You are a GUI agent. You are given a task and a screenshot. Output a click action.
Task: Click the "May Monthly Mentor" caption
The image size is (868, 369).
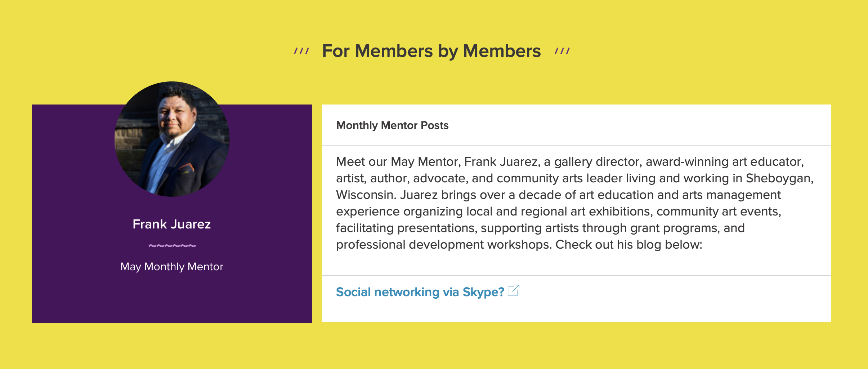pos(172,267)
